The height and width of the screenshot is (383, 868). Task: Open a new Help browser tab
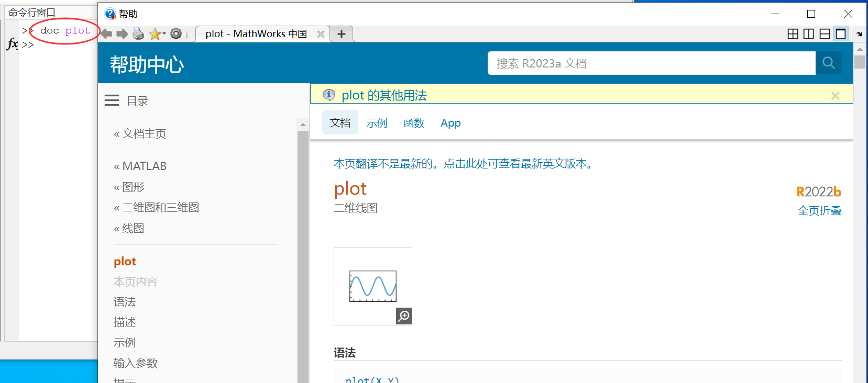point(342,34)
